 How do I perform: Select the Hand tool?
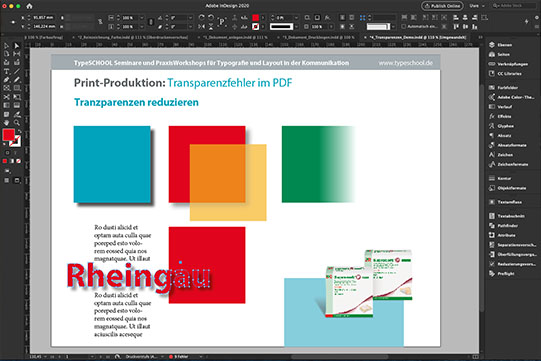pos(7,123)
